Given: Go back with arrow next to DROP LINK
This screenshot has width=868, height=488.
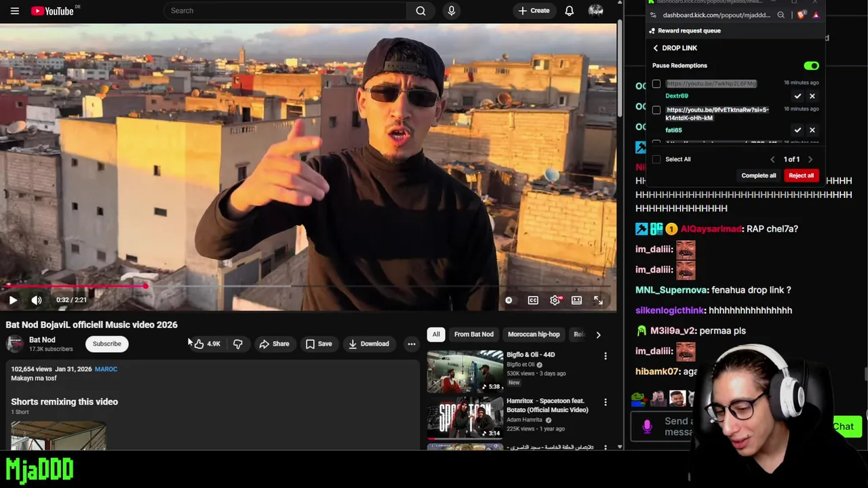Looking at the screenshot, I should pos(655,48).
